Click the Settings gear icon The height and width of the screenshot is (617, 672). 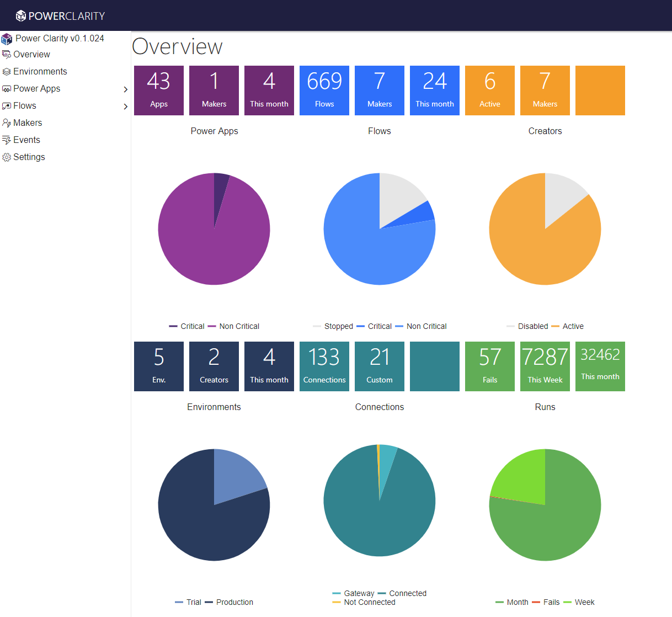click(7, 157)
